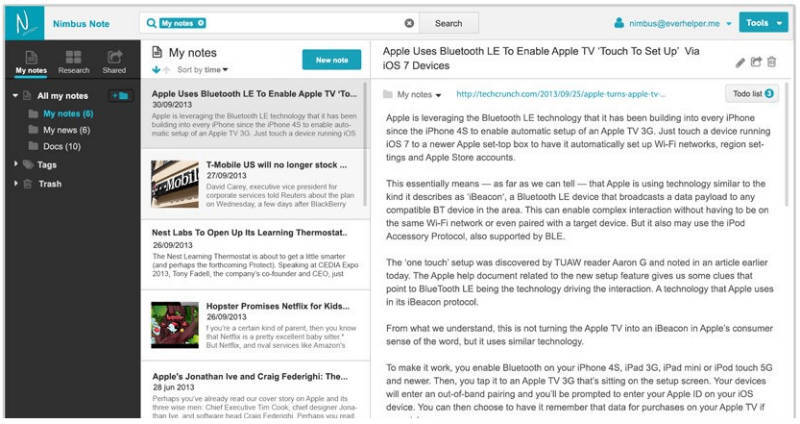This screenshot has width=800, height=424.
Task: Click the All my notes document icon
Action: click(27, 95)
